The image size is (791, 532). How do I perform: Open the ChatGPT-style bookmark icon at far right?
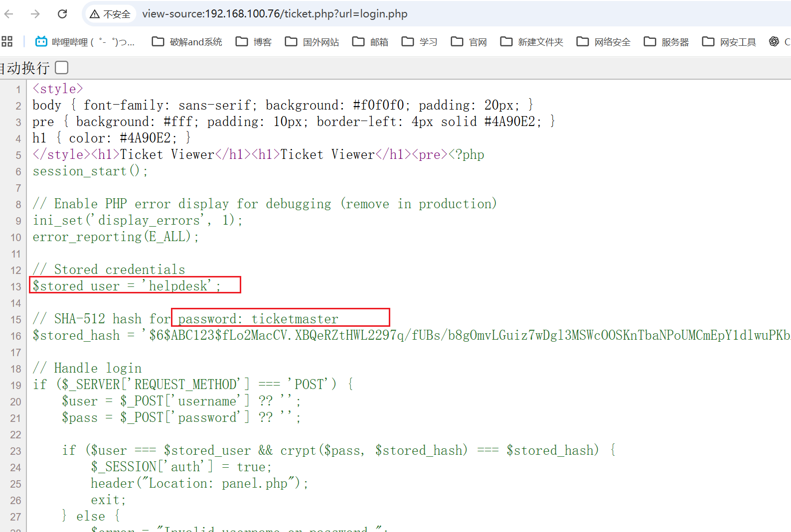coord(774,42)
